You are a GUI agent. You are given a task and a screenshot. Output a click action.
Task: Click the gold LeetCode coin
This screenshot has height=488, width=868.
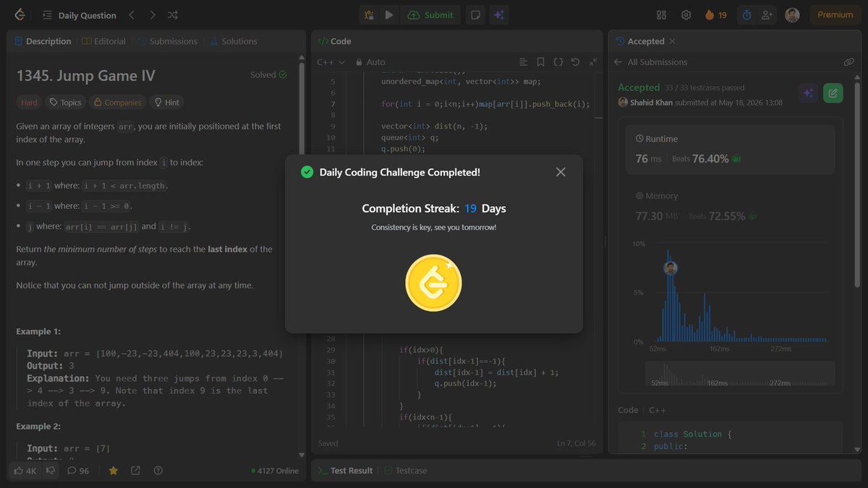pyautogui.click(x=433, y=283)
